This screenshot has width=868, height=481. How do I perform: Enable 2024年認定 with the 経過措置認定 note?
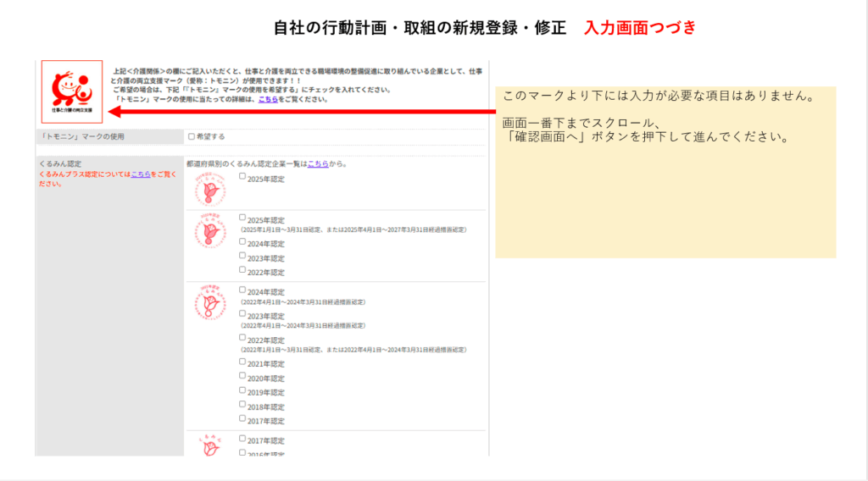[242, 290]
